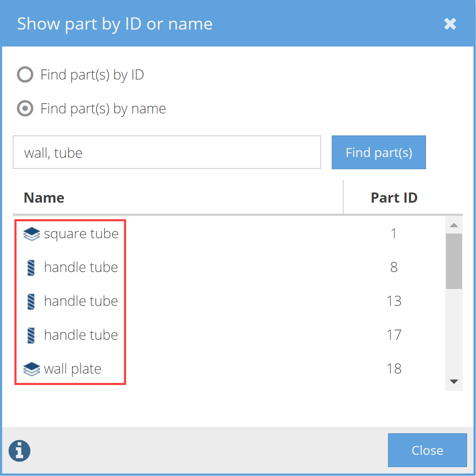Click the striped tube icon for part 17
The image size is (476, 476).
click(x=31, y=335)
